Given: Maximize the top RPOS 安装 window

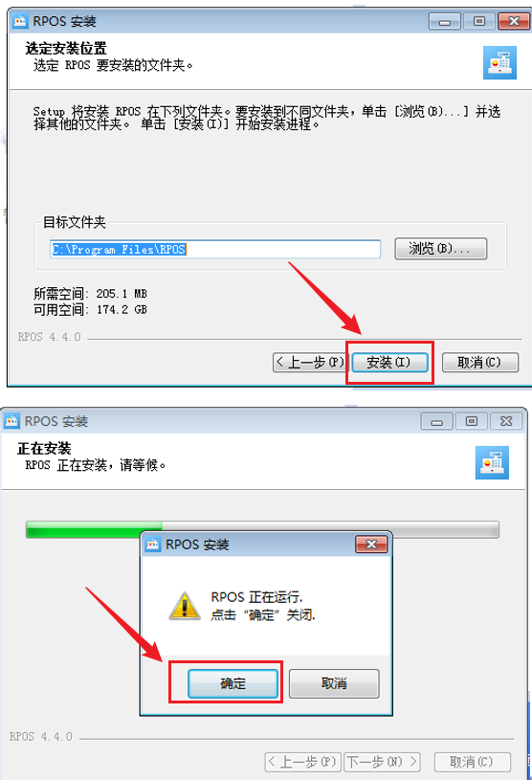Looking at the screenshot, I should 478,21.
